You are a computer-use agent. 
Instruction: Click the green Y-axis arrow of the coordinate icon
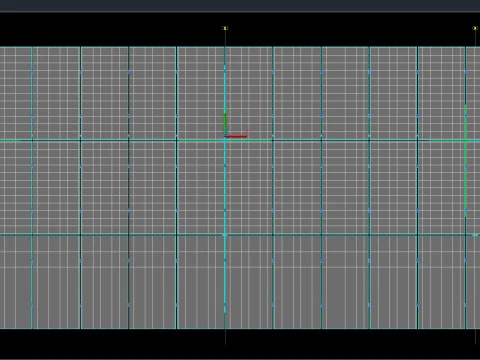tap(225, 124)
